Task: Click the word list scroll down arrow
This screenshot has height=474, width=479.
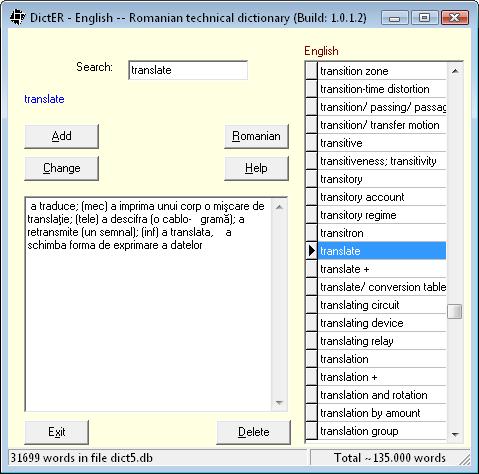Action: click(455, 434)
